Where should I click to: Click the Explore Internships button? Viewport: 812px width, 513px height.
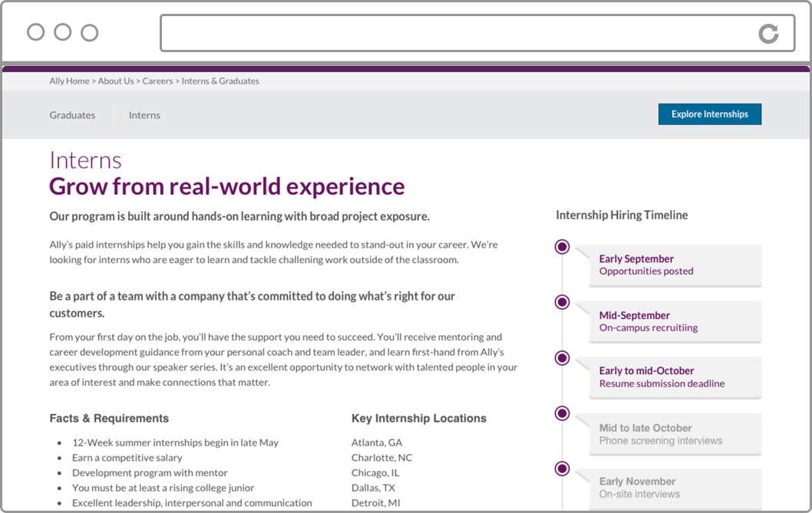tap(710, 114)
